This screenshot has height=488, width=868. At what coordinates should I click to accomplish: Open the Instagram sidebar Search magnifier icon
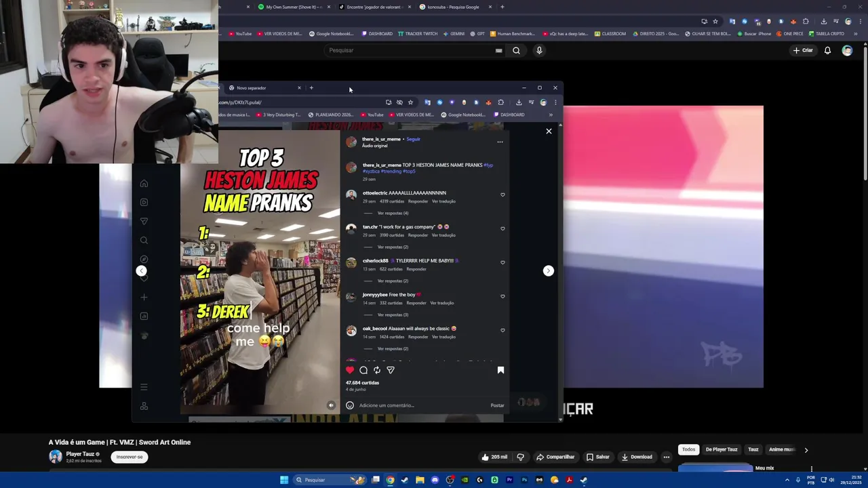pos(144,240)
